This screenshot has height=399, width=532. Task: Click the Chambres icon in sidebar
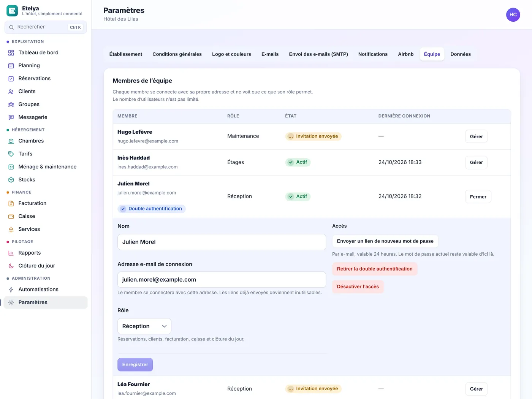[11, 141]
